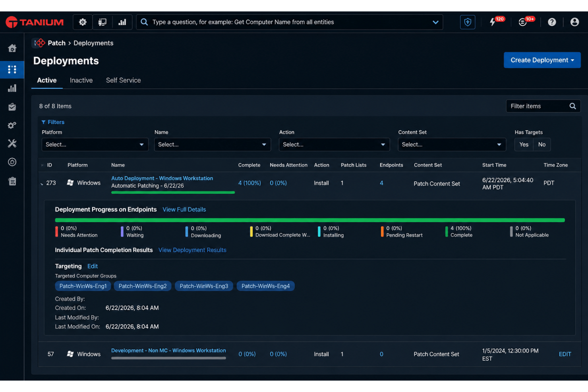588x392 pixels.
Task: Switch to the Inactive tab
Action: point(81,80)
